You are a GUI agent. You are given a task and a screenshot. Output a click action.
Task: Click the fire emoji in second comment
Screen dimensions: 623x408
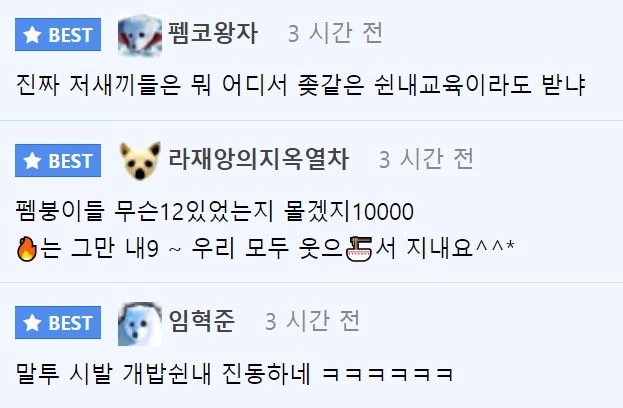[x=27, y=249]
